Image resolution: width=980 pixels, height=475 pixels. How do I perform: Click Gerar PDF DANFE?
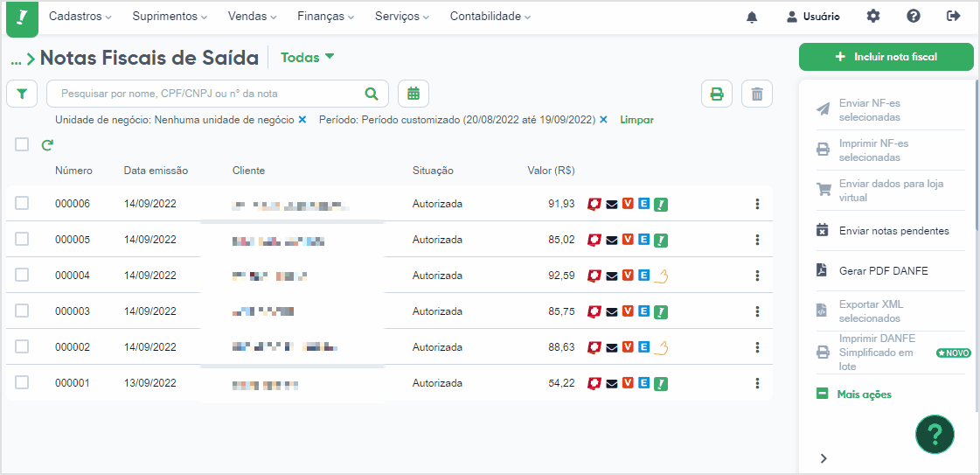click(872, 270)
